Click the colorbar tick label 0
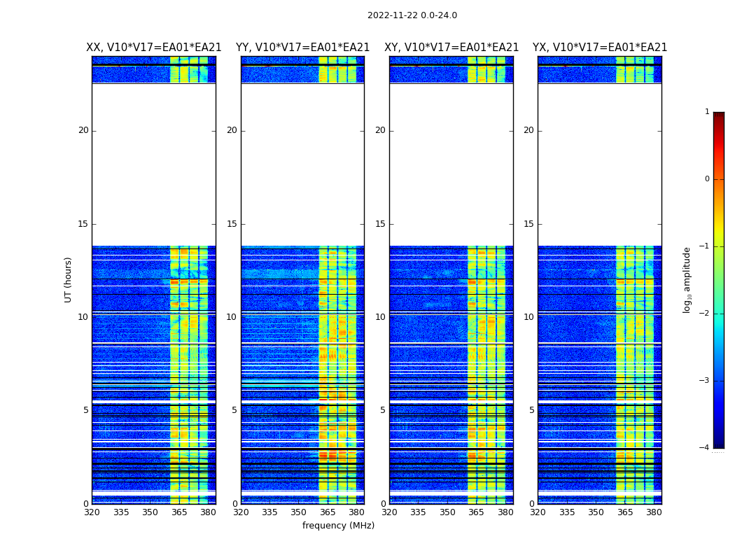Viewport: 735px width, 560px height. pos(706,179)
